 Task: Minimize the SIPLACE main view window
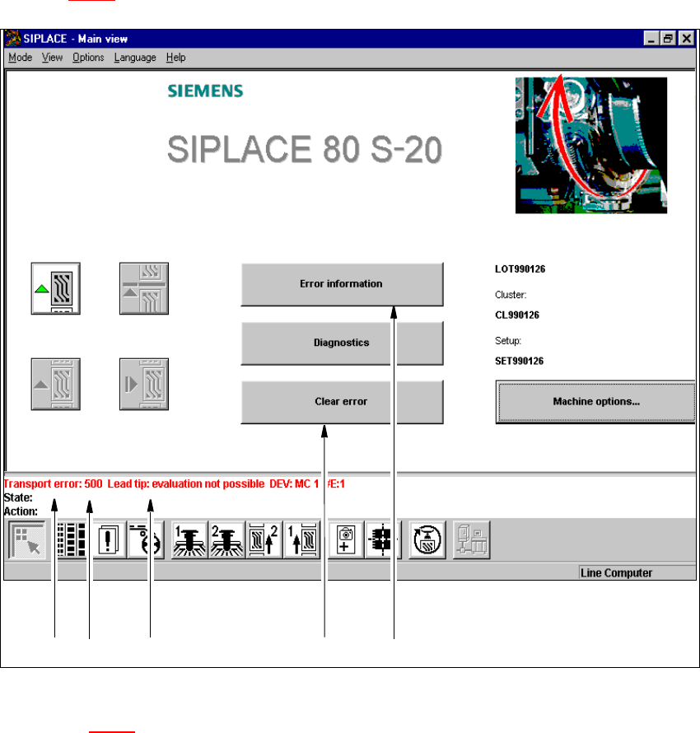651,39
